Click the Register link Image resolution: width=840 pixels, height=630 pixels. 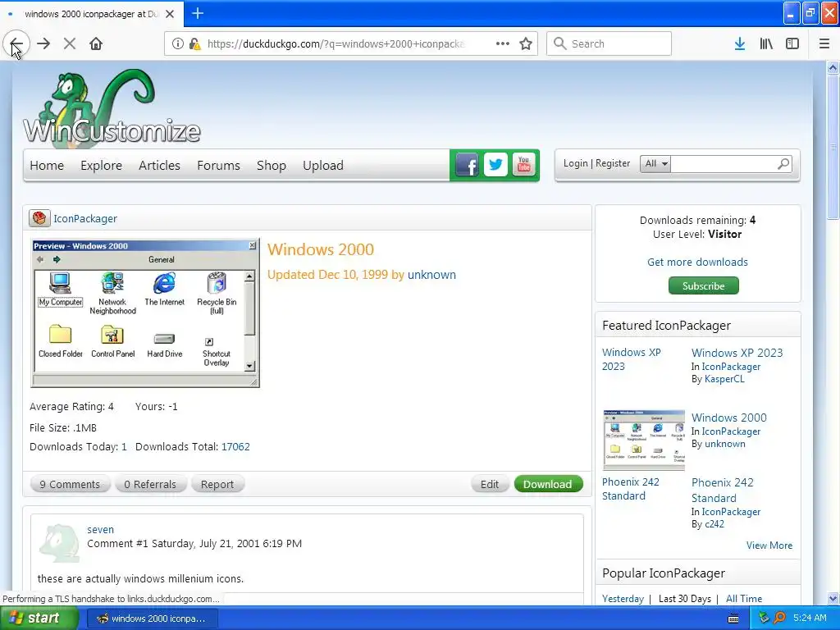point(613,163)
